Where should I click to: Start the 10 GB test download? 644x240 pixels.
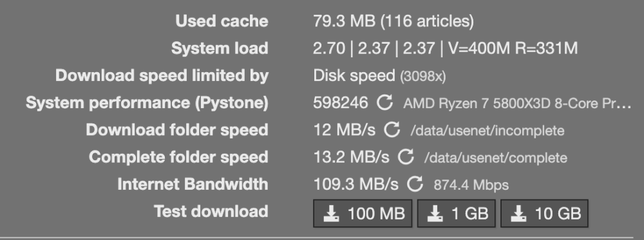click(545, 214)
